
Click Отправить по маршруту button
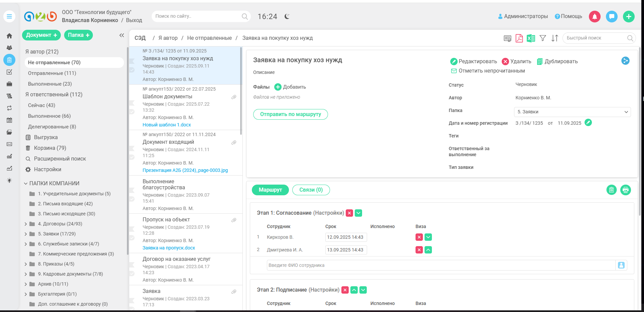[x=290, y=114]
